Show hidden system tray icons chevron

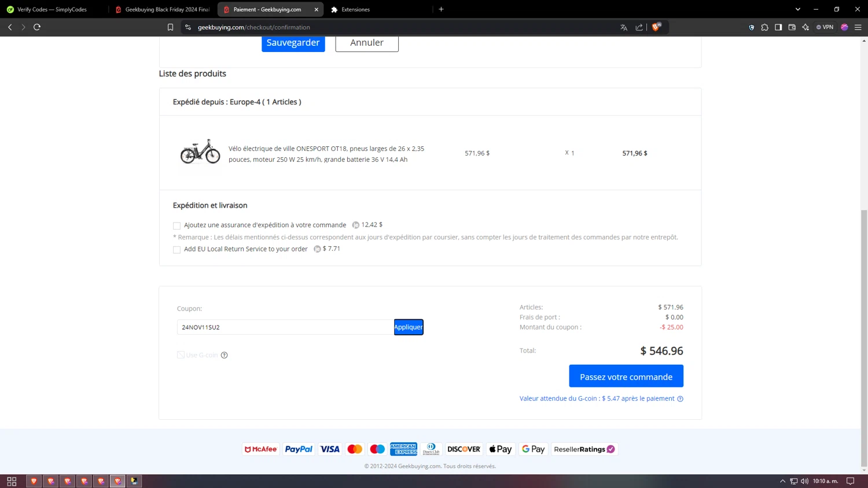click(782, 481)
